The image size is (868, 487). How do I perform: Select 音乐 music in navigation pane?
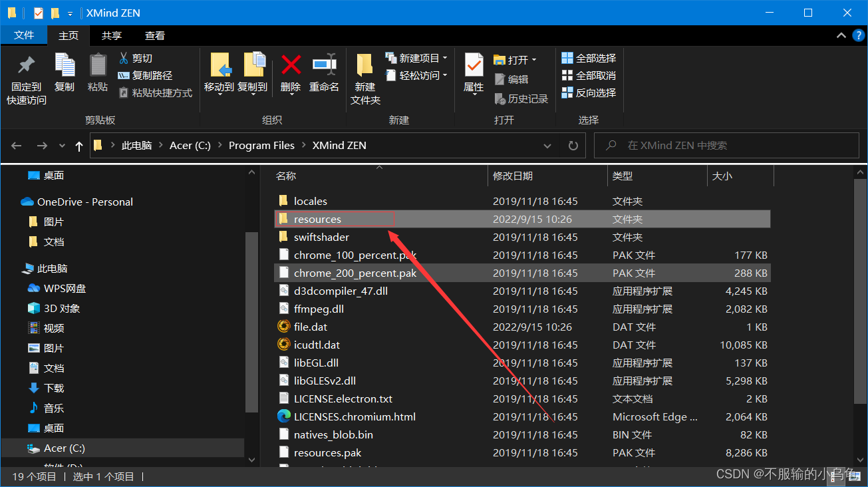point(54,408)
